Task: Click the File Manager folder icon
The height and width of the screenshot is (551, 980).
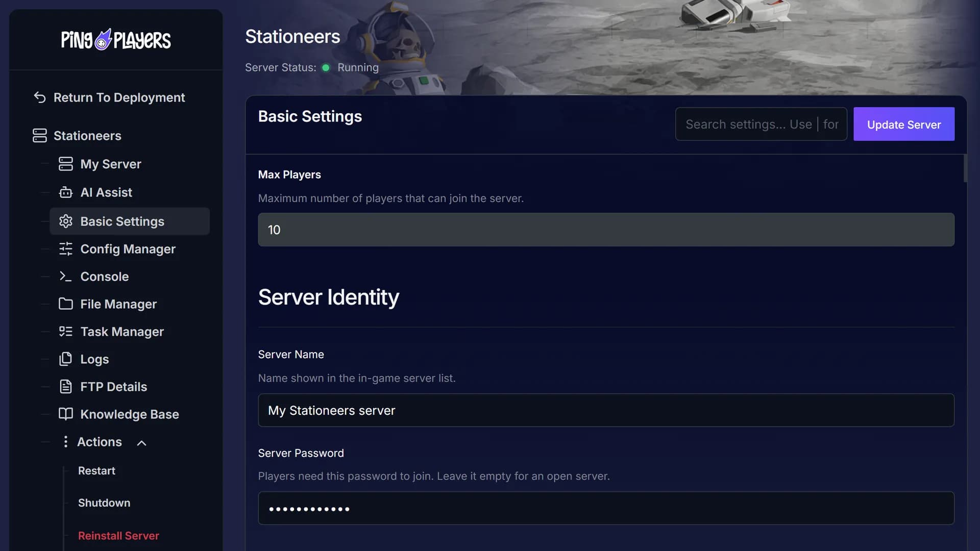Action: click(x=66, y=304)
